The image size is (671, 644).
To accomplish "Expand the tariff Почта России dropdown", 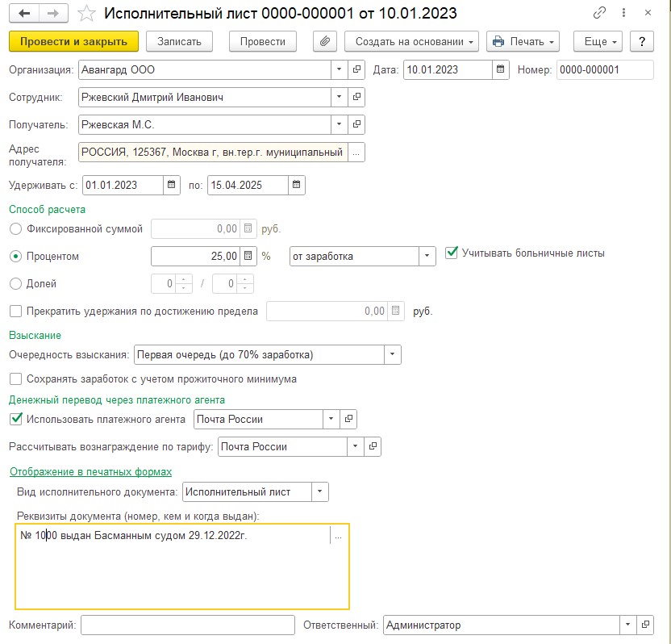I will (x=355, y=446).
